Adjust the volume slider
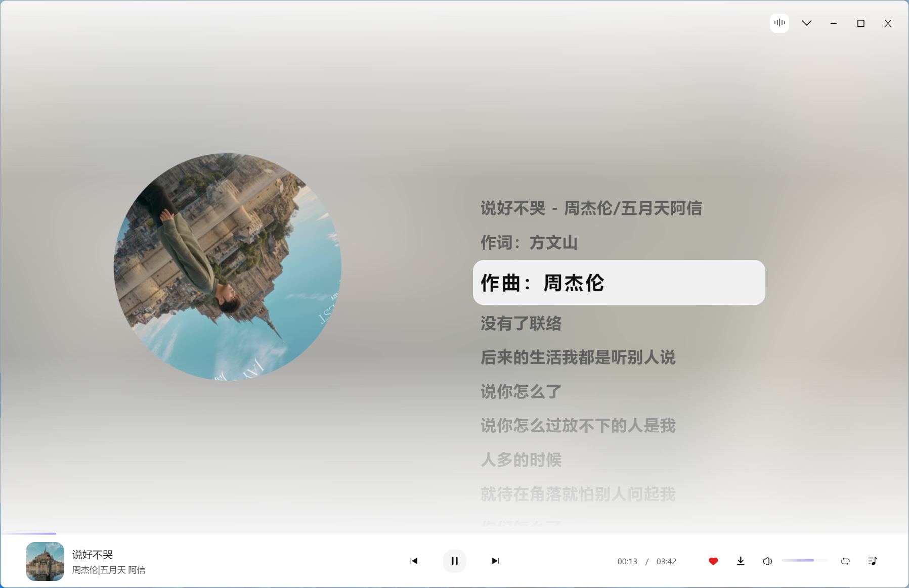This screenshot has height=588, width=909. tap(804, 560)
